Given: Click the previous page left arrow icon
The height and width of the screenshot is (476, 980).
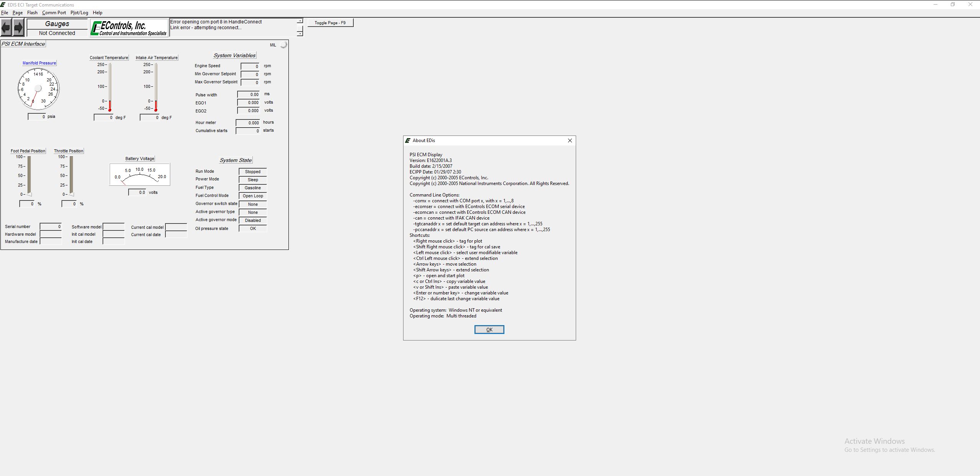Looking at the screenshot, I should coord(6,28).
